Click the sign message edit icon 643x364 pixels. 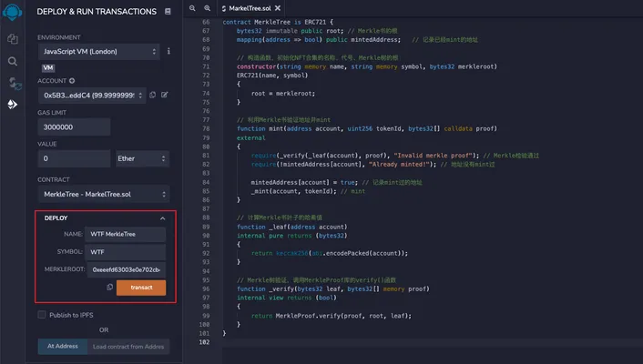pos(165,95)
